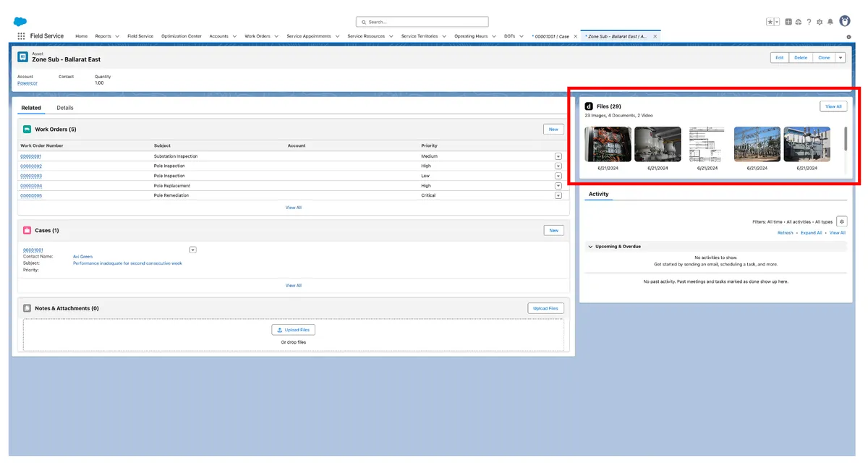The height and width of the screenshot is (463, 868).
Task: Open the Reports nav tab
Action: coord(103,36)
